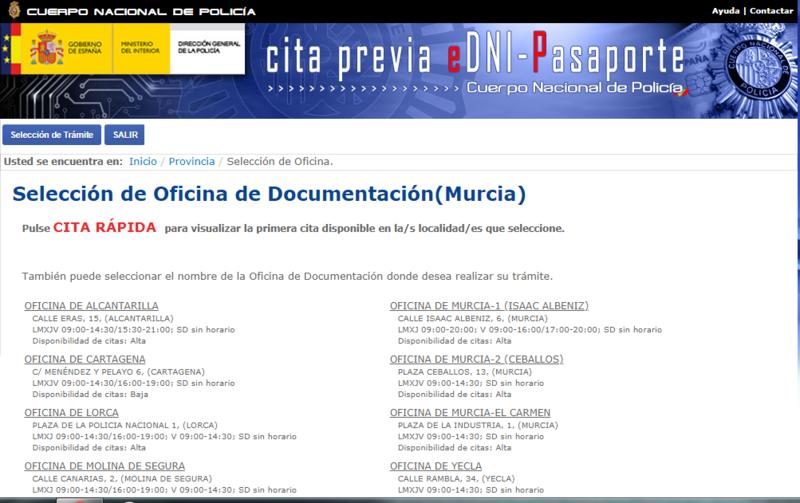Click the address CALLE ISAAC ALBENIZ, 6, (MURCIA)
The height and width of the screenshot is (503, 800).
coord(472,318)
